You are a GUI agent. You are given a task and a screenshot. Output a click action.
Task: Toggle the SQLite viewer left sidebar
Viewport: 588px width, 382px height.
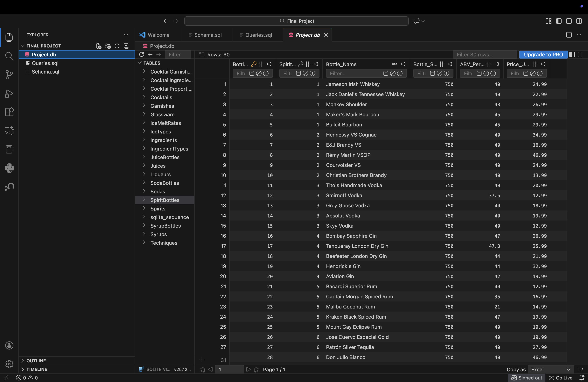(572, 55)
